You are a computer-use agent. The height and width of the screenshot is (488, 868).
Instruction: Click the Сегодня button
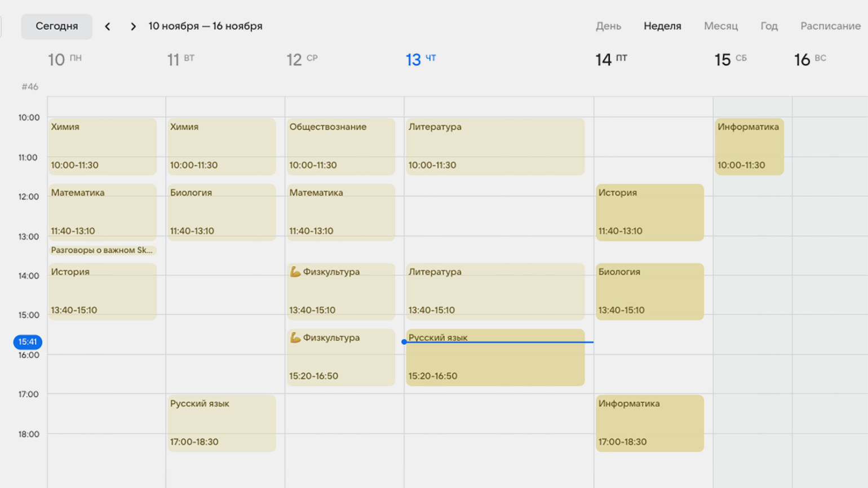pos(56,26)
